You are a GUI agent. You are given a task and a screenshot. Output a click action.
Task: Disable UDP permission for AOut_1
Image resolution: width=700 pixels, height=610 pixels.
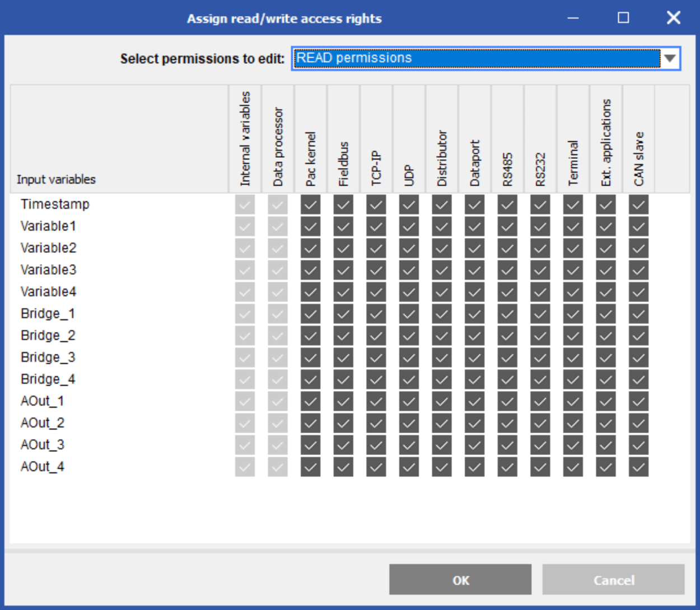pyautogui.click(x=409, y=401)
